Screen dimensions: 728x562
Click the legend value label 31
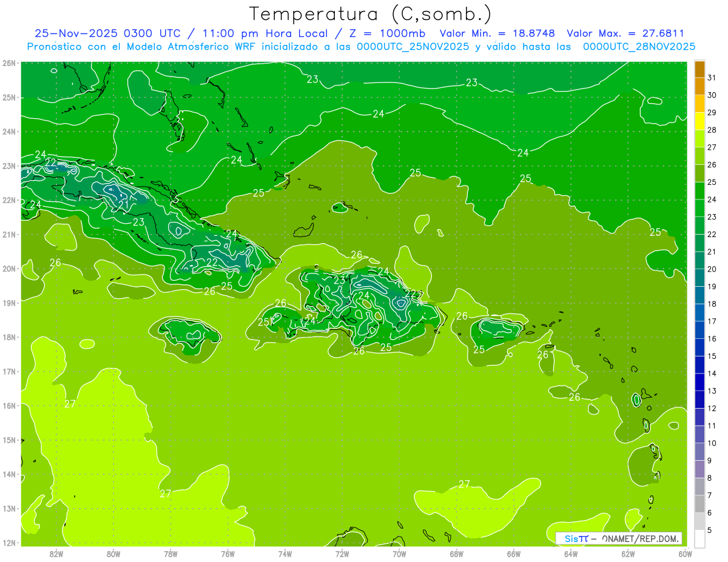pos(712,78)
